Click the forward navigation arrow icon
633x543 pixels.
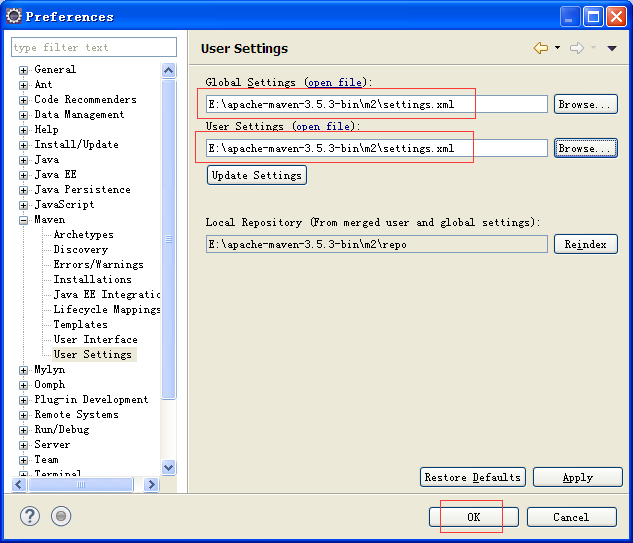pyautogui.click(x=577, y=48)
